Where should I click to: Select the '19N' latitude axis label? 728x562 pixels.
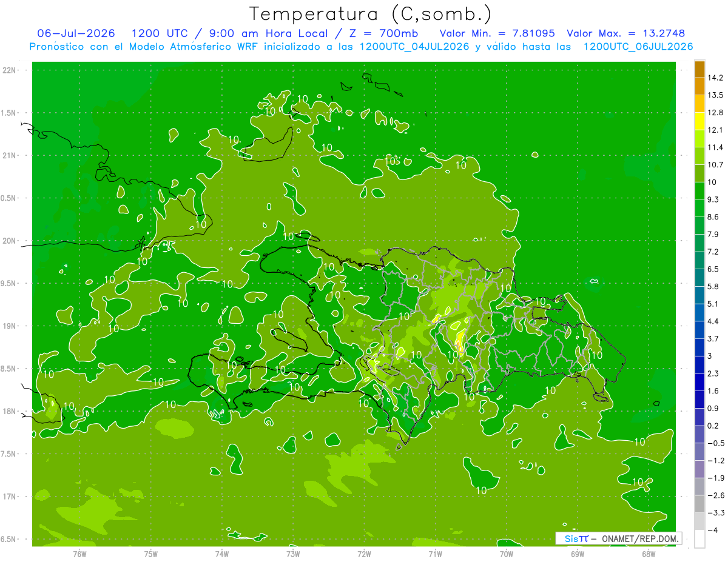(9, 326)
